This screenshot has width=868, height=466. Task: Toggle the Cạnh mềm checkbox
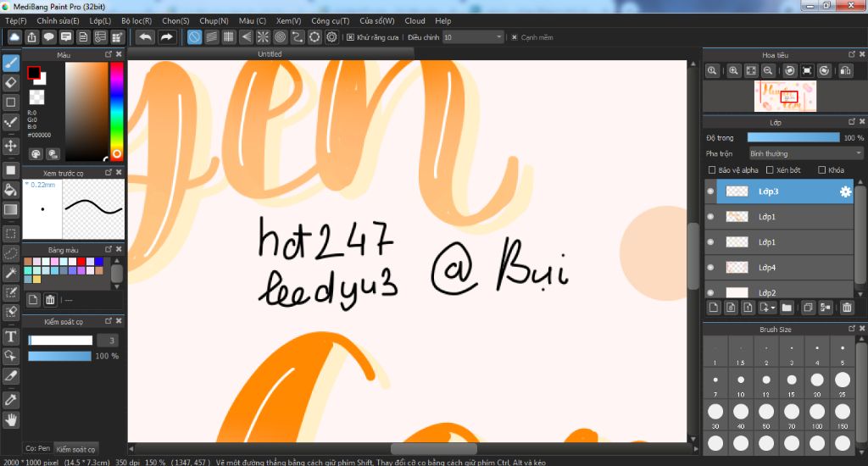(515, 37)
